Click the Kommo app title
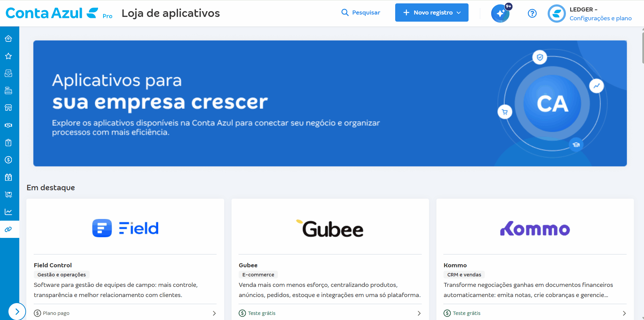This screenshot has width=644, height=320. [x=455, y=265]
